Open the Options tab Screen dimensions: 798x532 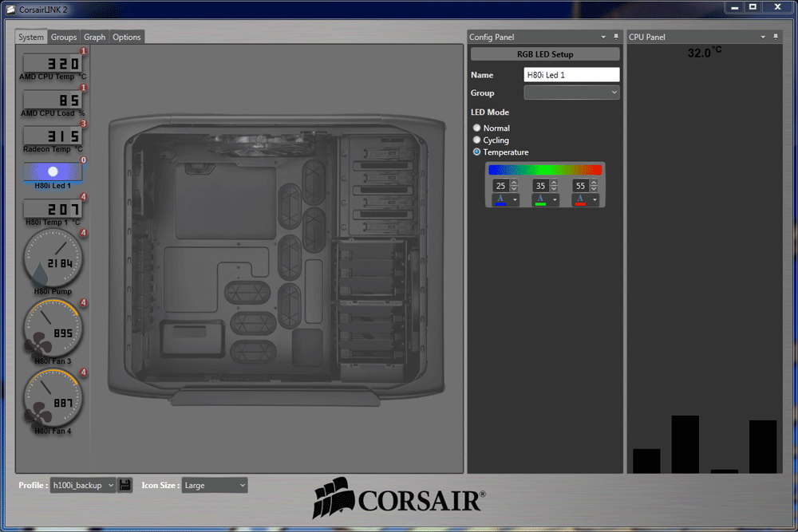(125, 37)
